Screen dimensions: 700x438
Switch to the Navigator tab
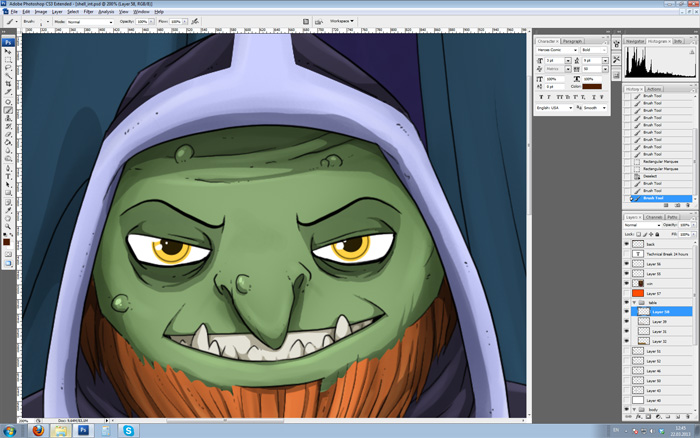634,41
